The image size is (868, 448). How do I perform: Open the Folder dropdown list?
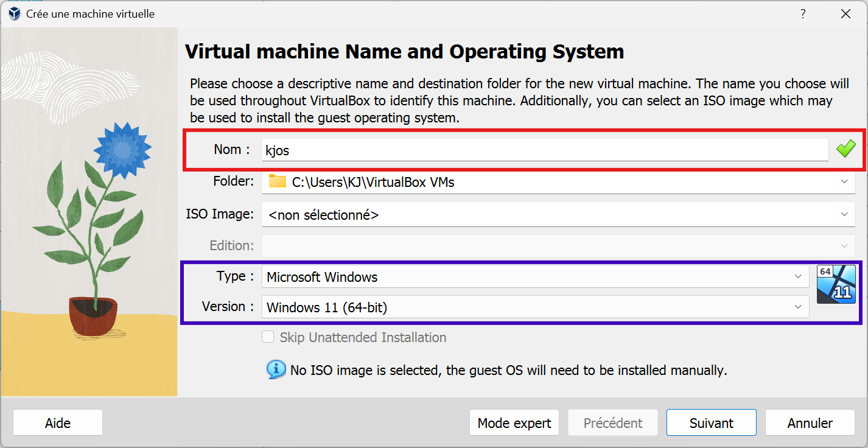pos(558,181)
